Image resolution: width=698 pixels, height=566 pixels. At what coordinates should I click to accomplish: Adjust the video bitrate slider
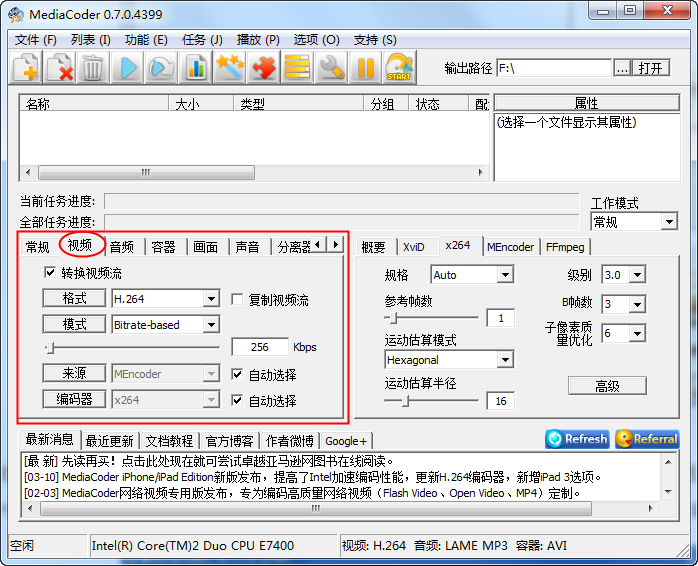[x=132, y=347]
